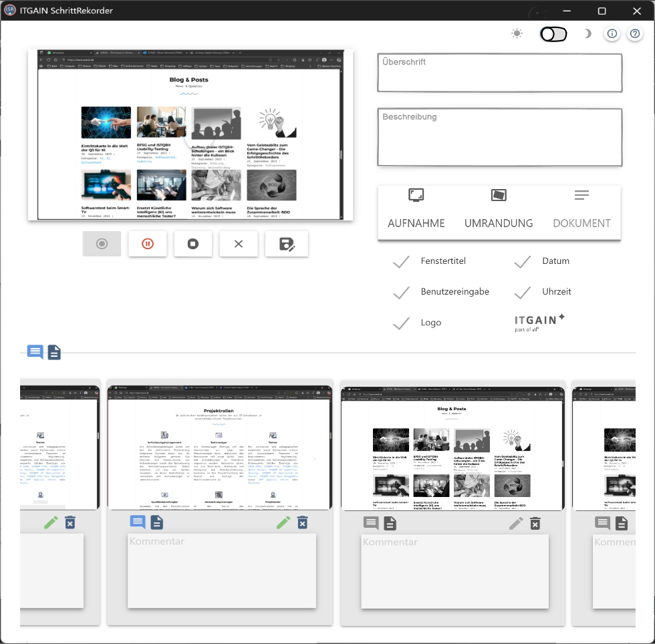Click the document icon on the Projektrollen step
The image size is (655, 644).
point(156,522)
